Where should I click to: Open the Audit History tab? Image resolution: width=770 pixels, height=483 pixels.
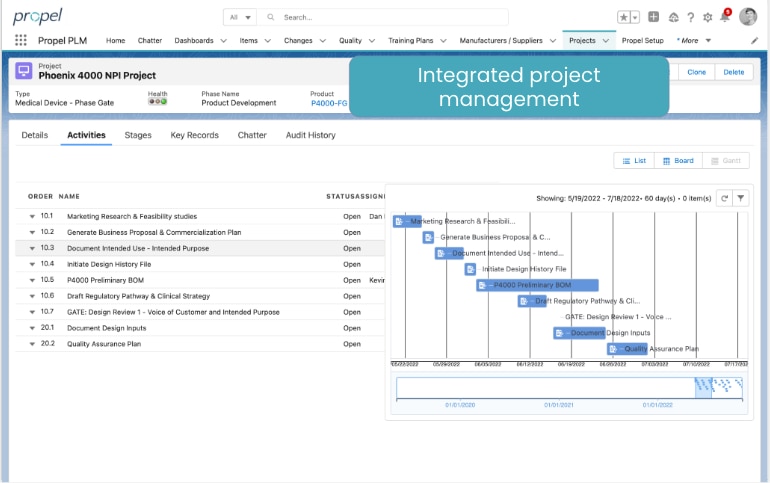point(310,135)
